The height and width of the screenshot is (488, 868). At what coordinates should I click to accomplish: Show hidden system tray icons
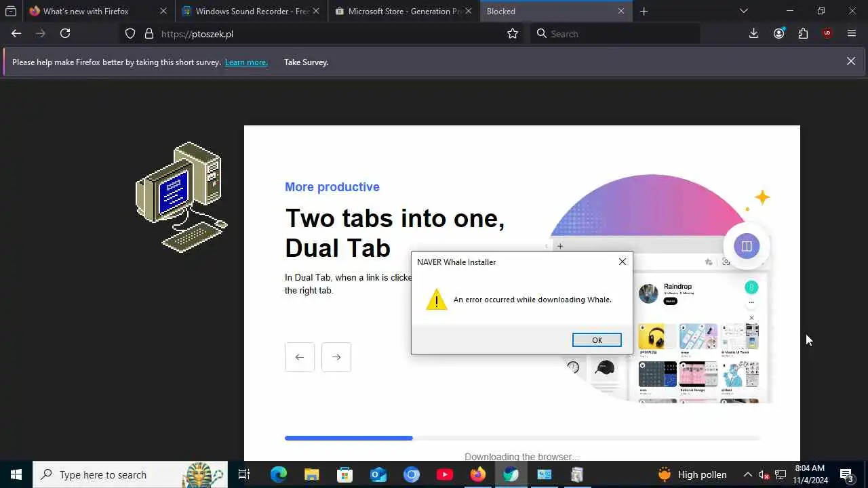coord(747,474)
